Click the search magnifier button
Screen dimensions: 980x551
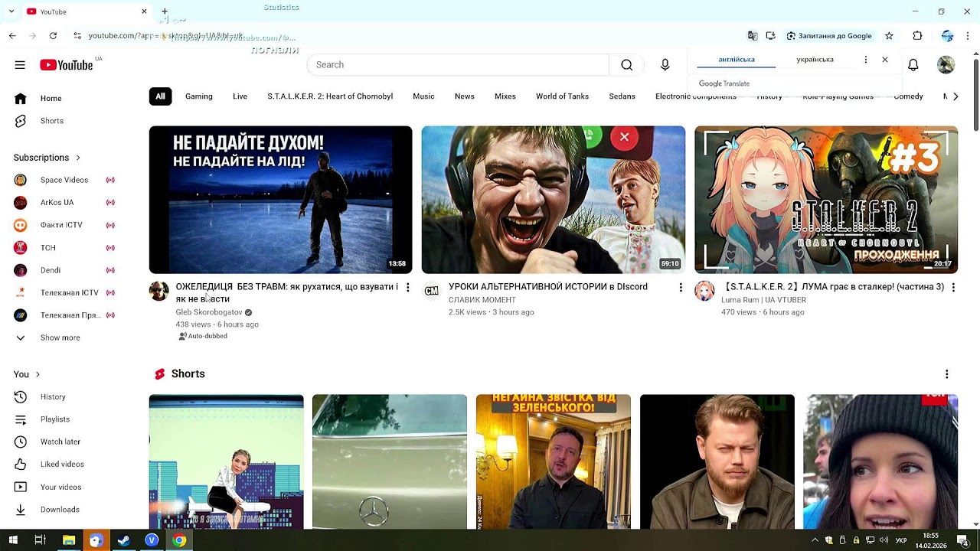tap(627, 65)
